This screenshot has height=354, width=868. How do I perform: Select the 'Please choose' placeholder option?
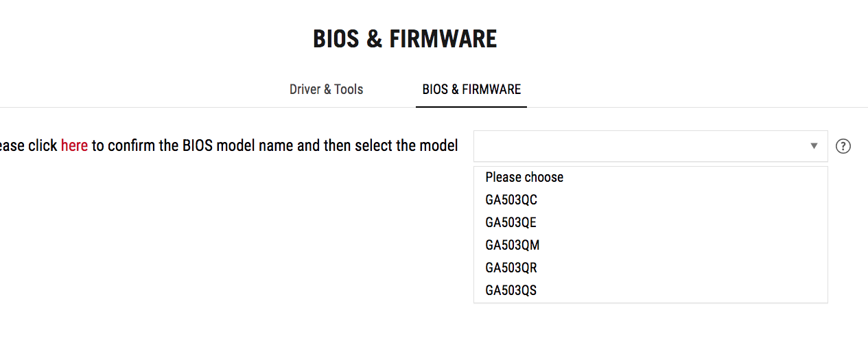pyautogui.click(x=524, y=177)
